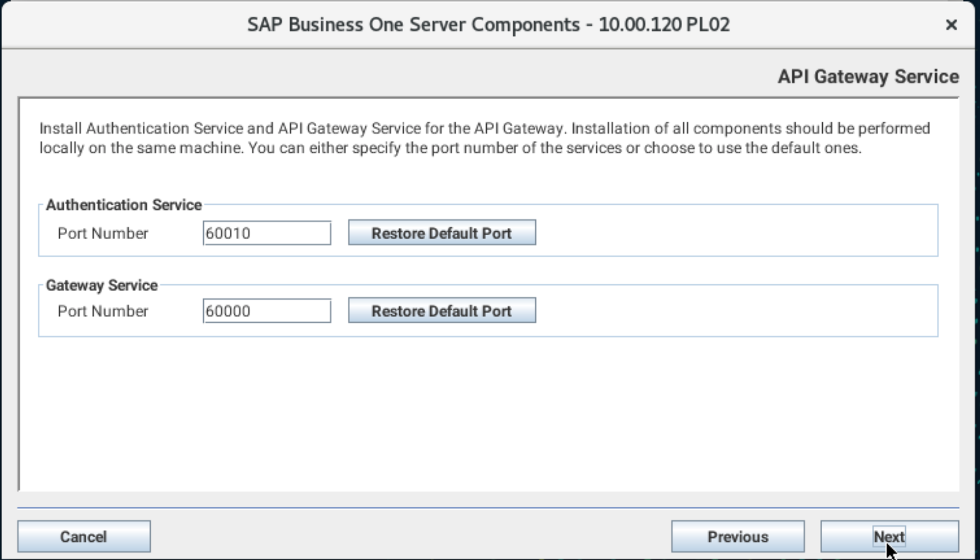980x560 pixels.
Task: Restore default port for Gateway Service
Action: [x=442, y=310]
